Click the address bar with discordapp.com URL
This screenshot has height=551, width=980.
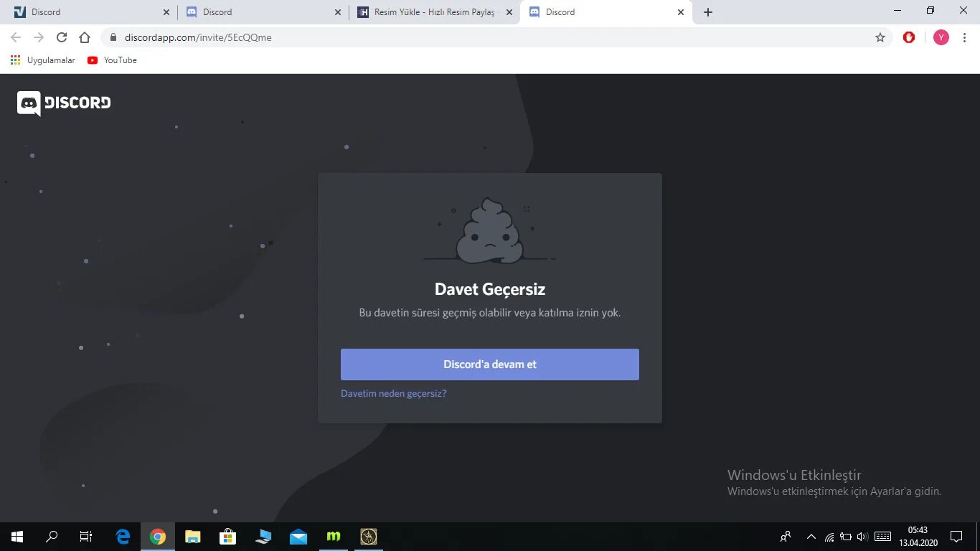click(496, 37)
